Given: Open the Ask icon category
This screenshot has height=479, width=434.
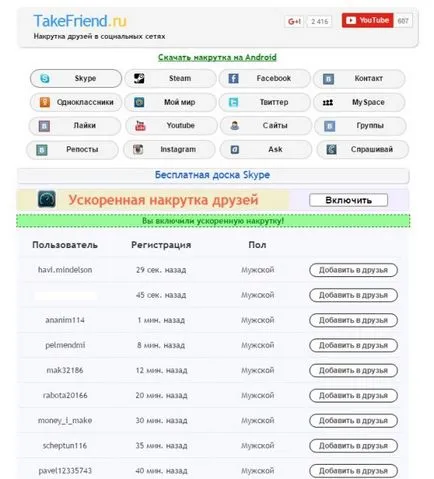Looking at the screenshot, I should tap(235, 149).
